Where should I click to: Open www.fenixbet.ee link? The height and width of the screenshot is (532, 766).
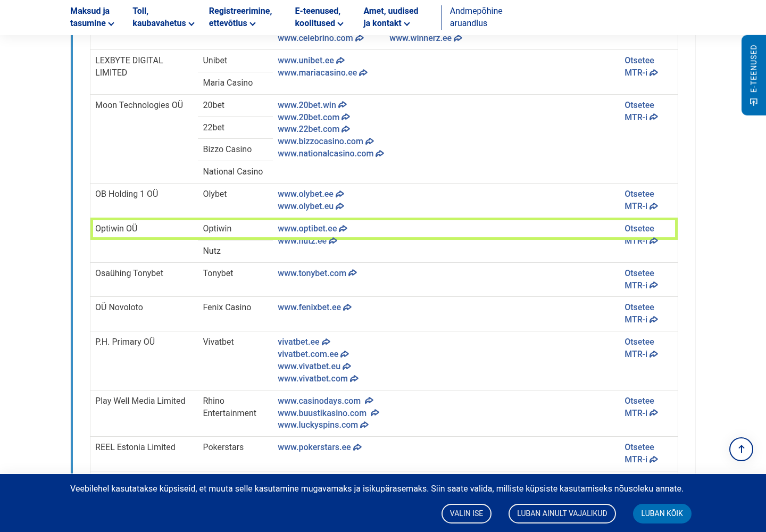314,307
